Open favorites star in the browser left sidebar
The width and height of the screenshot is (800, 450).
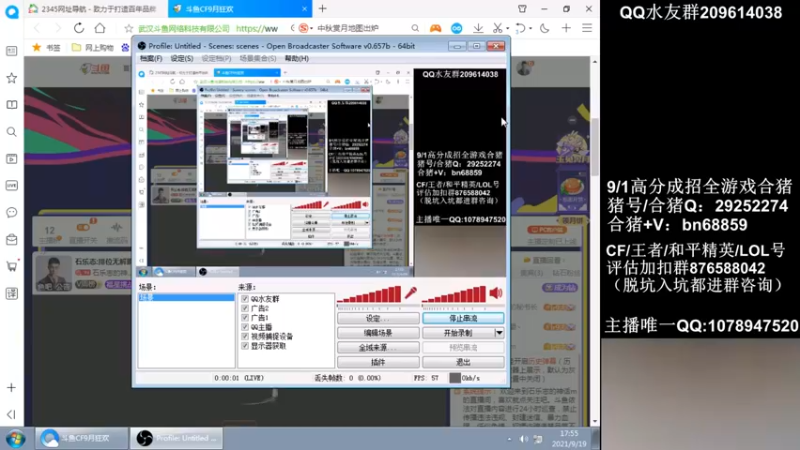click(x=11, y=78)
